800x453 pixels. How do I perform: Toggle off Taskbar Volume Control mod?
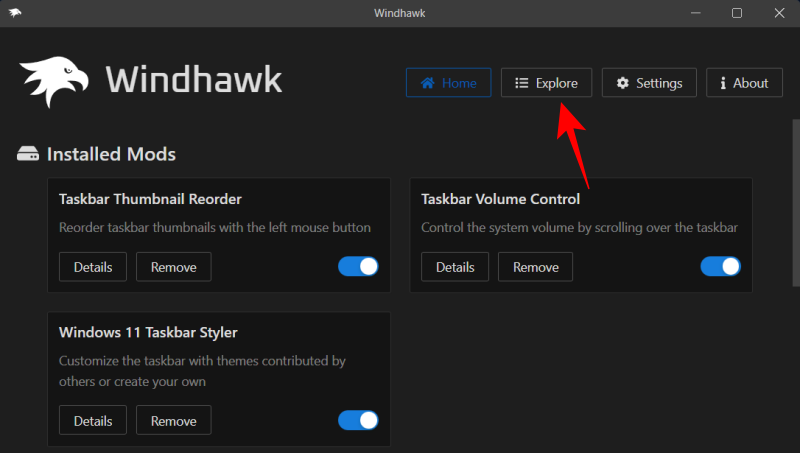pyautogui.click(x=720, y=266)
